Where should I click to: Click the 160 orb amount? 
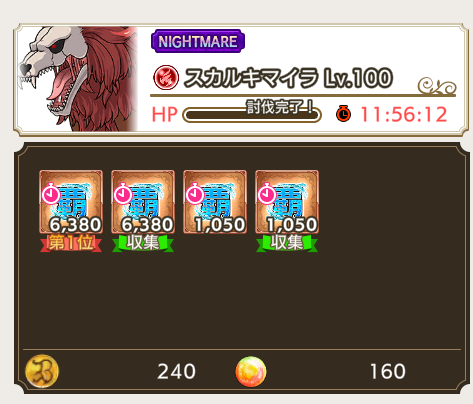tap(388, 371)
